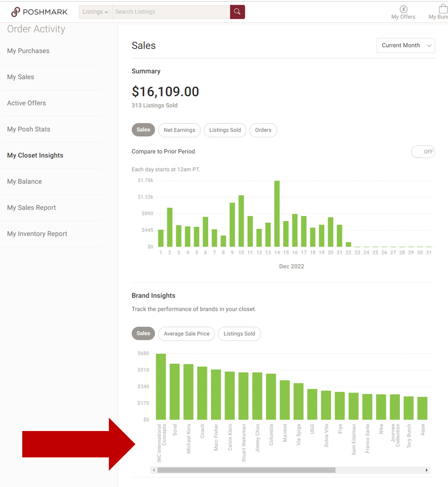Open My Balance page
This screenshot has width=448, height=487.
[25, 182]
